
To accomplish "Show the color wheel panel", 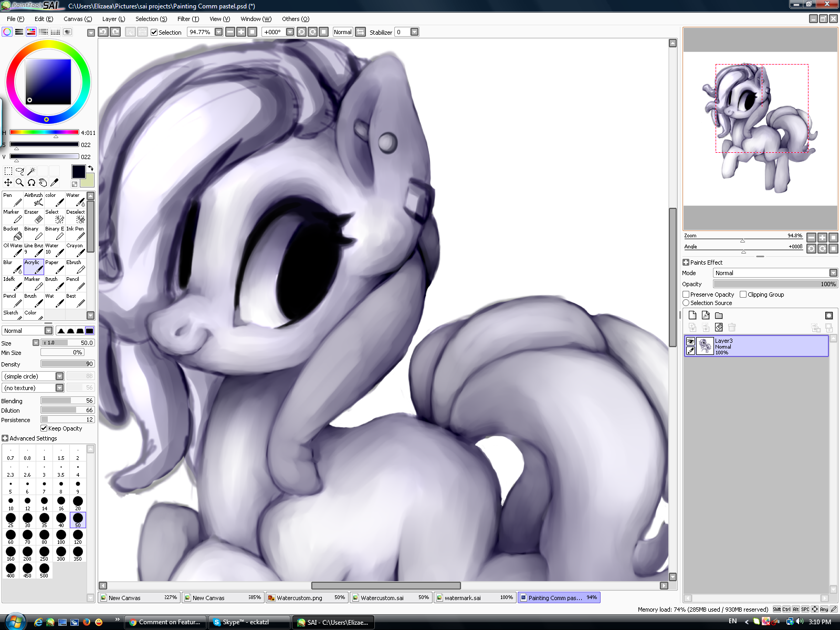I will pos(7,32).
